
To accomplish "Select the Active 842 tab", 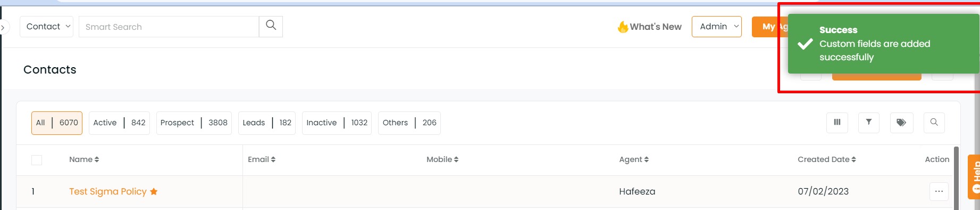I will 119,123.
